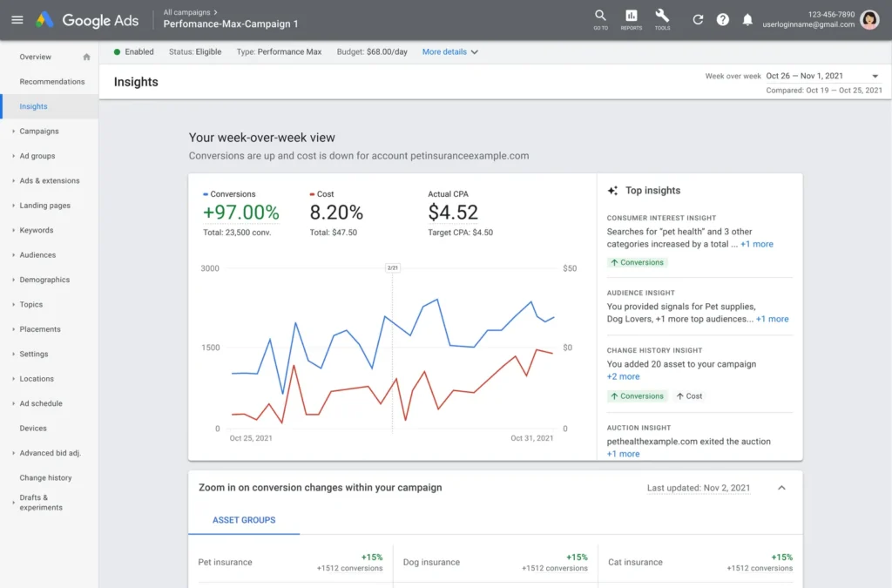Click the Pet insurance conversions card
Screen dimensions: 892x588
point(291,562)
